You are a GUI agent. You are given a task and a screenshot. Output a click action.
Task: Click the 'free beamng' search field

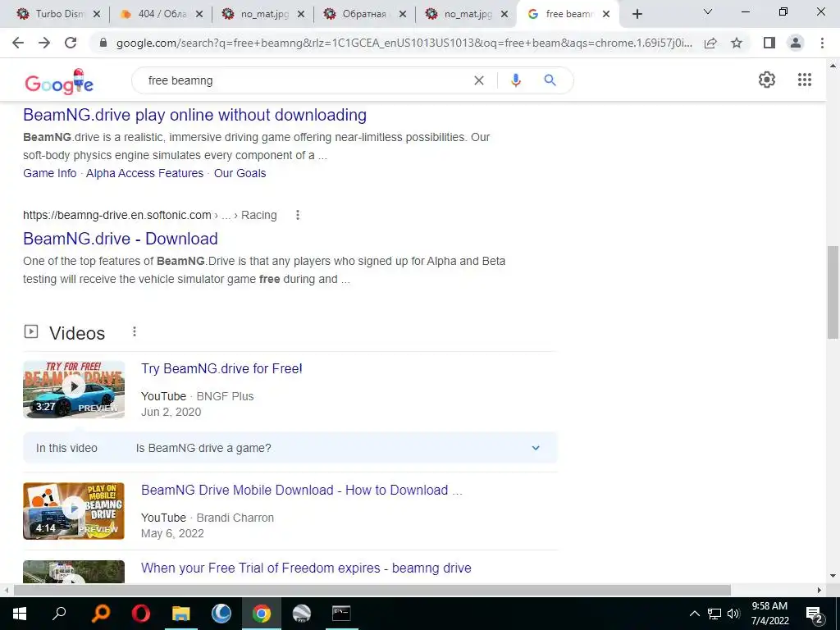(x=305, y=80)
